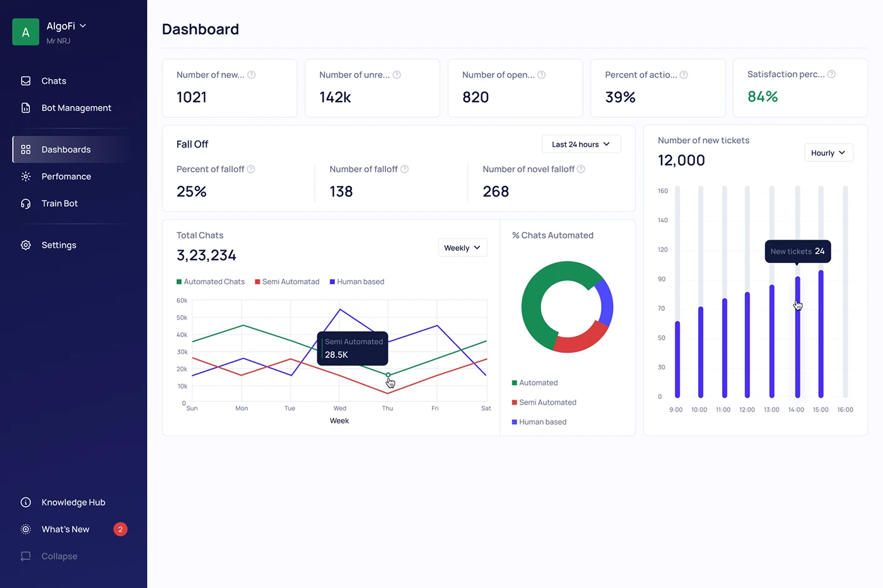
Task: Open Train Bot menu item
Action: (60, 204)
